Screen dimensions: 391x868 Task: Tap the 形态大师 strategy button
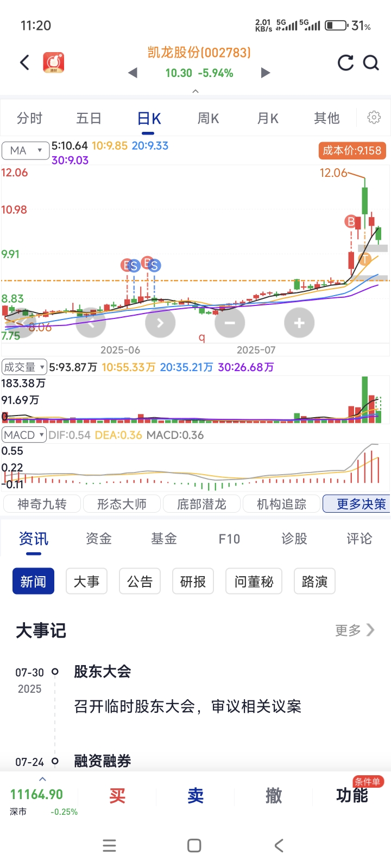coord(122,504)
